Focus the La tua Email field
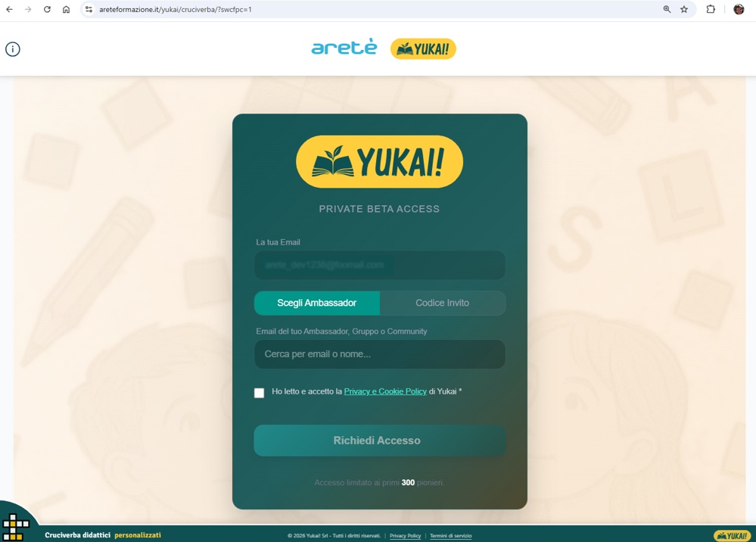756x542 pixels. tap(380, 265)
